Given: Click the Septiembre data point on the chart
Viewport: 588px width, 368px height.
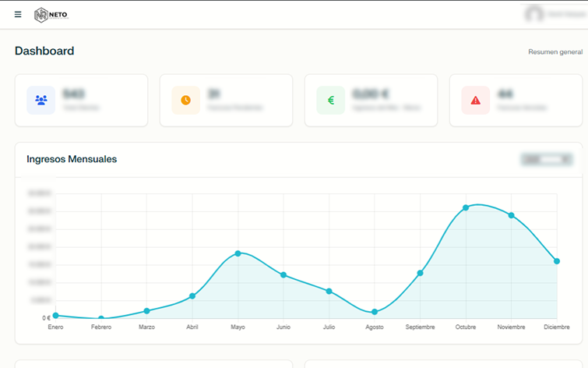Looking at the screenshot, I should (x=420, y=273).
